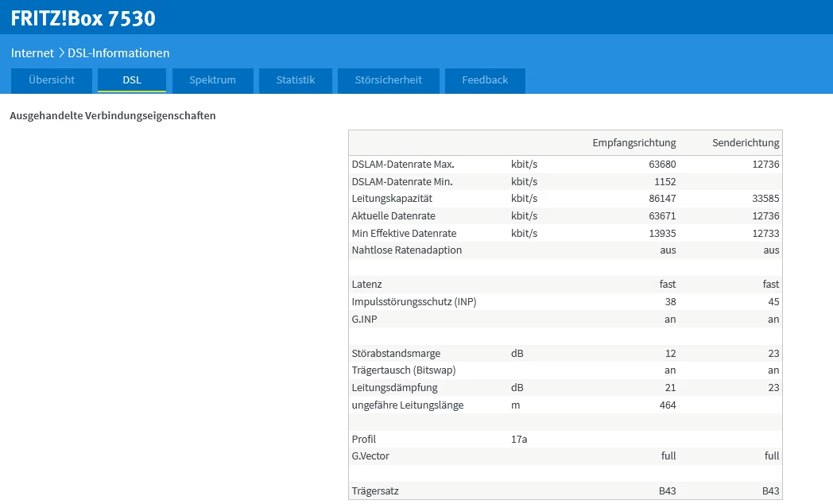Screen dimensions: 833x504
Task: Select the active DSL tab
Action: tap(132, 80)
